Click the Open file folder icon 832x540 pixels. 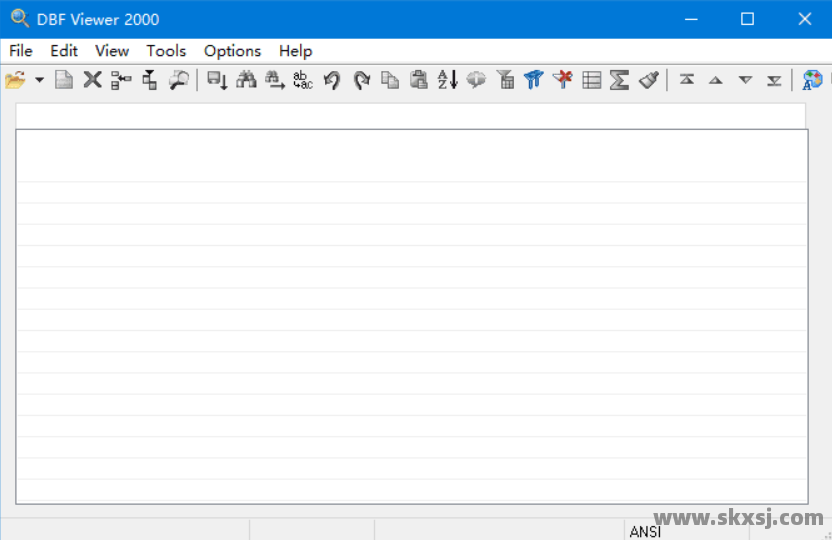15,80
